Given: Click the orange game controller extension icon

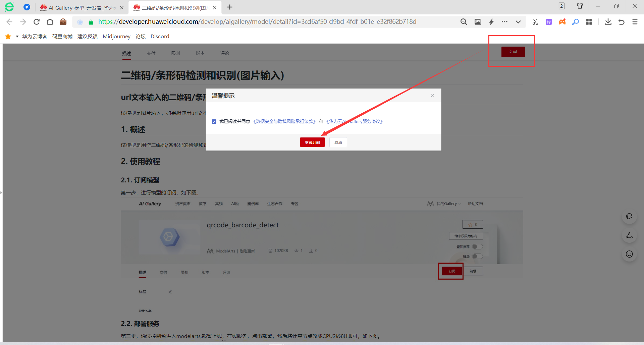Looking at the screenshot, I should pos(562,22).
